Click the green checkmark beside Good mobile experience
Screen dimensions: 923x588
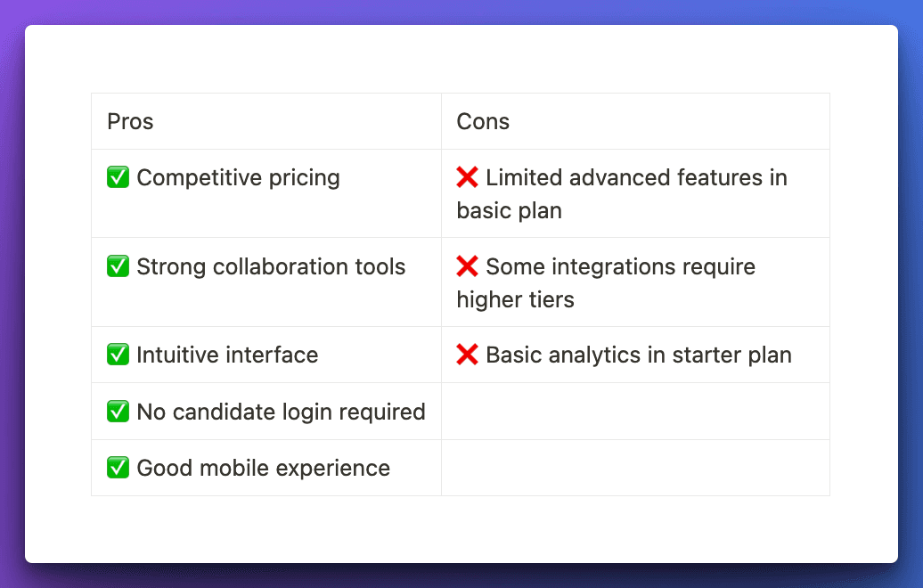[x=118, y=469]
